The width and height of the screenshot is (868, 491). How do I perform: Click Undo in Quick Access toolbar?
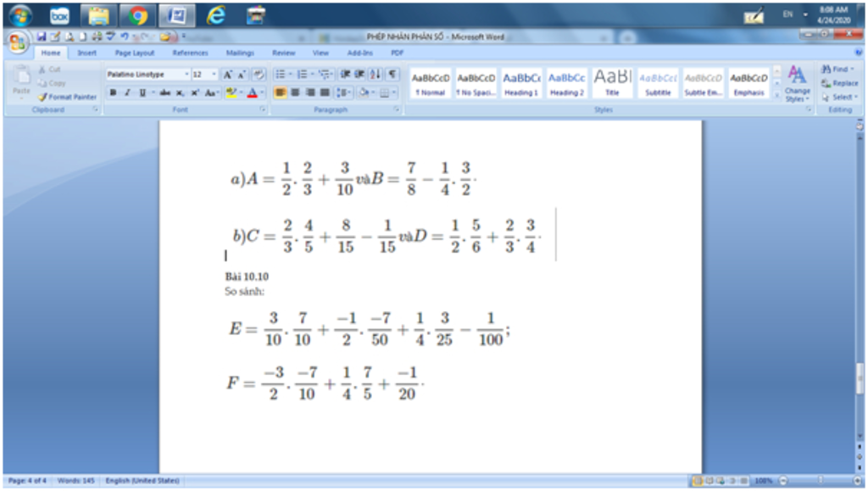[x=124, y=36]
